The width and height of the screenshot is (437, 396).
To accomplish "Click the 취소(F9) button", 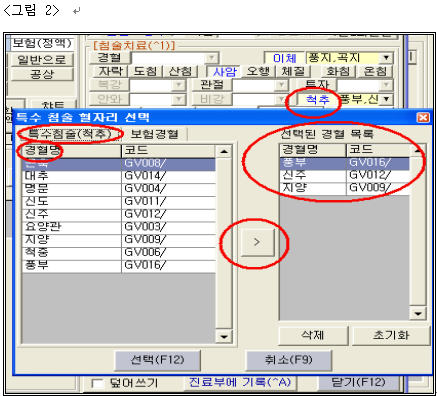I will [288, 360].
